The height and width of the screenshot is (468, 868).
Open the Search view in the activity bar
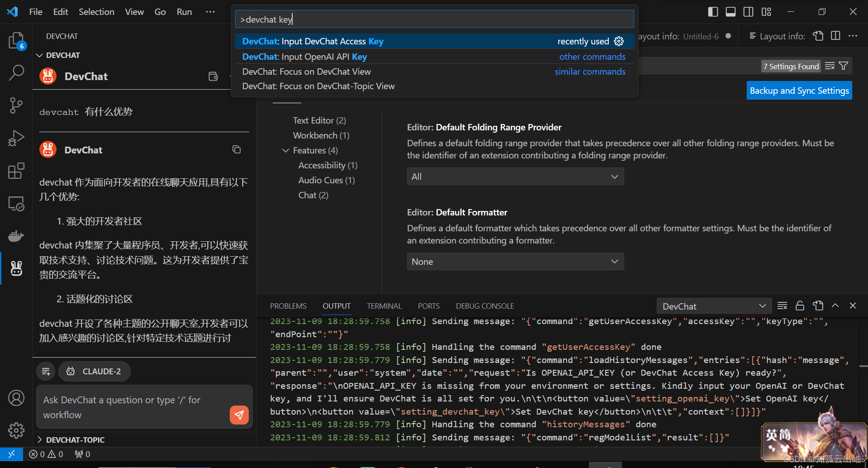(16, 72)
